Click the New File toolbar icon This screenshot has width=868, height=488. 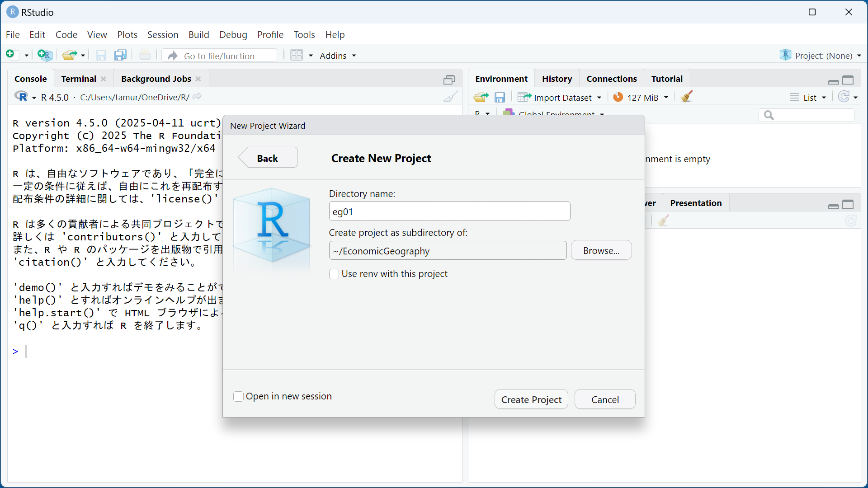click(x=11, y=55)
